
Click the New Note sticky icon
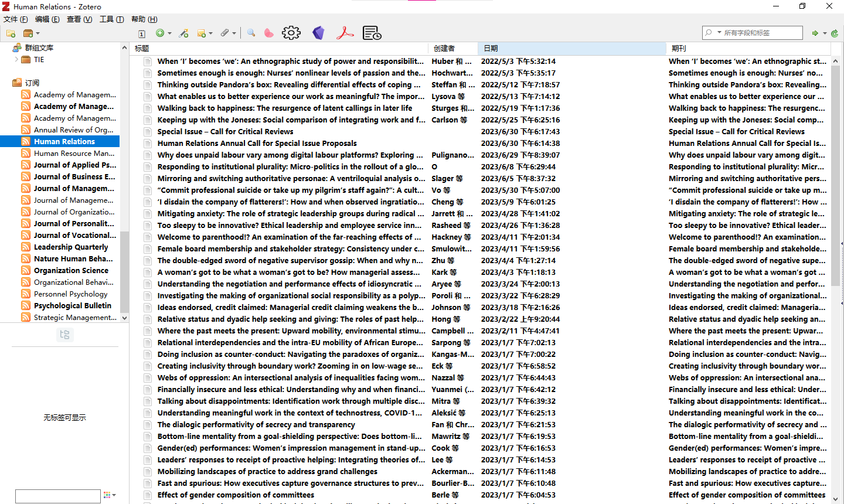(x=202, y=33)
